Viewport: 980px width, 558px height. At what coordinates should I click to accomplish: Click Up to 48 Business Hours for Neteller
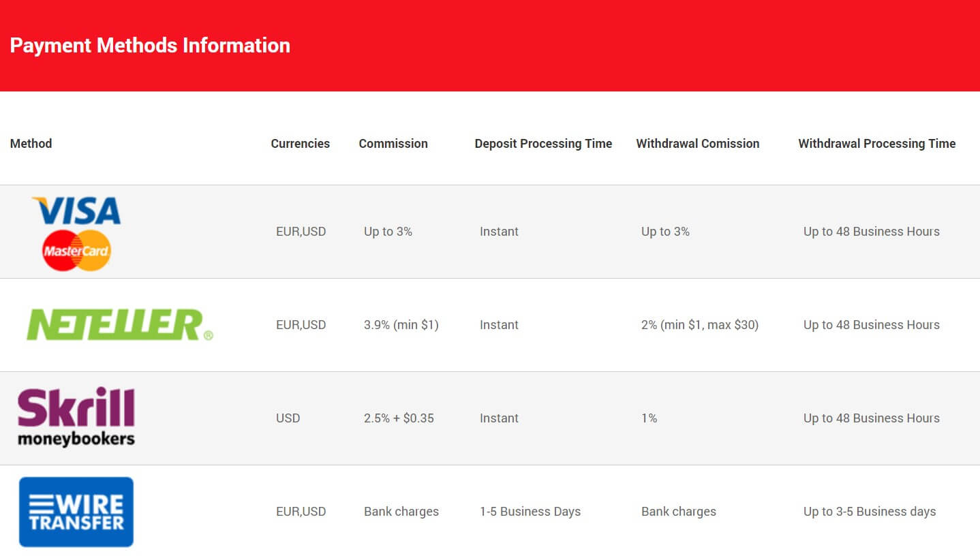click(871, 325)
